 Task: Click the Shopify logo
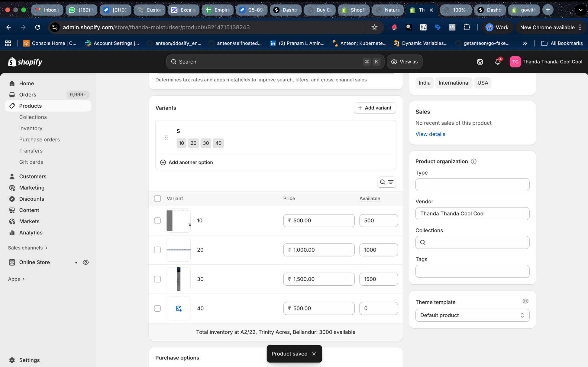[25, 62]
